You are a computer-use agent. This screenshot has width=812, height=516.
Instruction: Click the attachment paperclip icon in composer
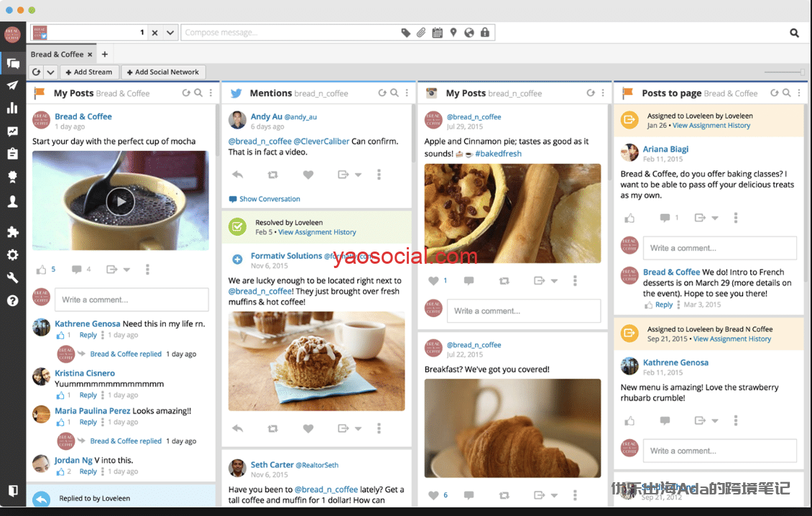[x=421, y=32]
